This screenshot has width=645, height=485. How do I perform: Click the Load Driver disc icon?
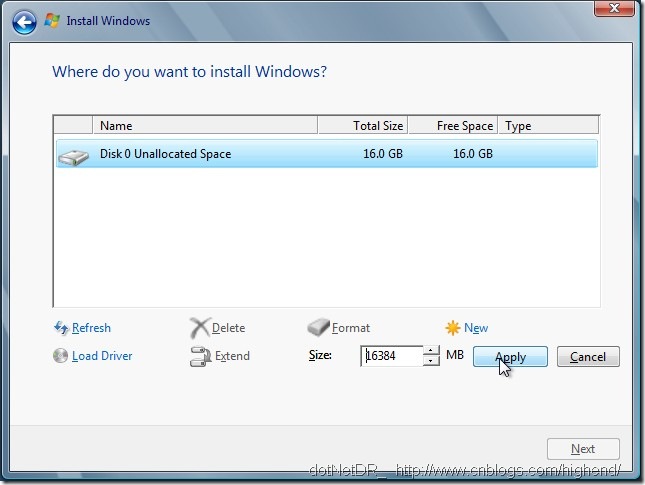(x=60, y=356)
